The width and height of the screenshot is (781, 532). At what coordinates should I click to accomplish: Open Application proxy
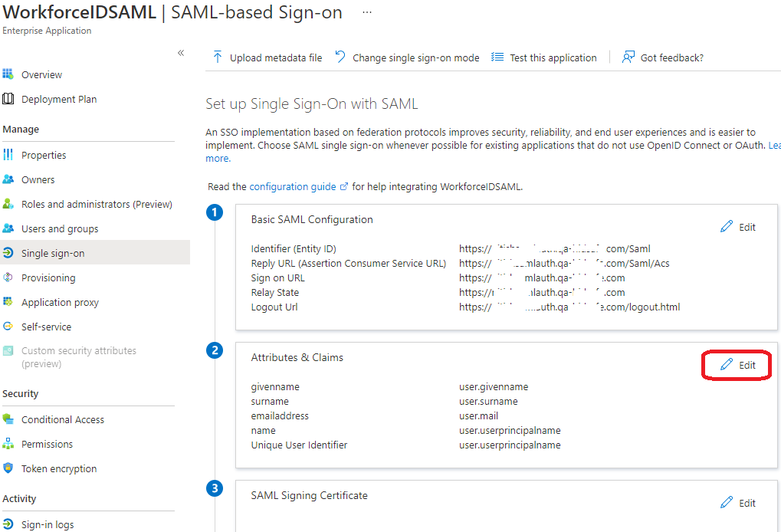[x=60, y=302]
